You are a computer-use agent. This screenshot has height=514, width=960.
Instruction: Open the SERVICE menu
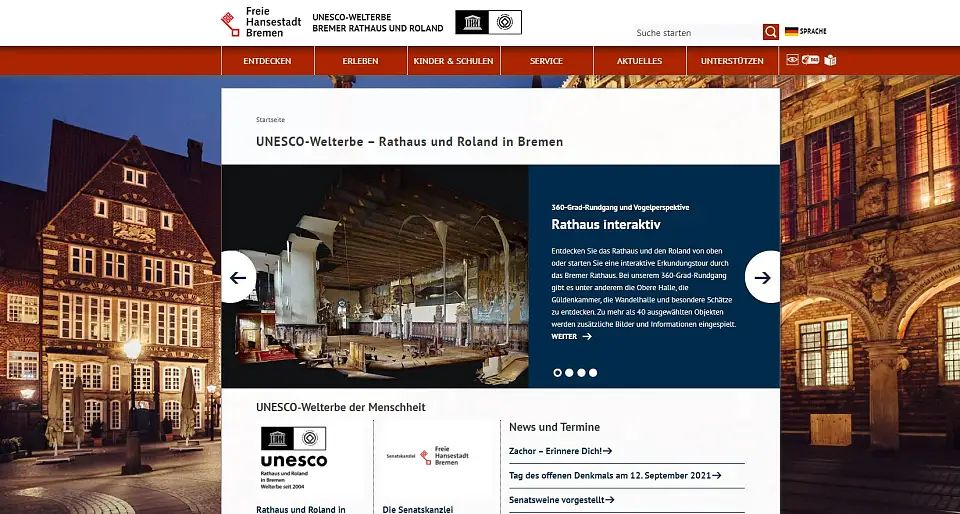point(547,61)
